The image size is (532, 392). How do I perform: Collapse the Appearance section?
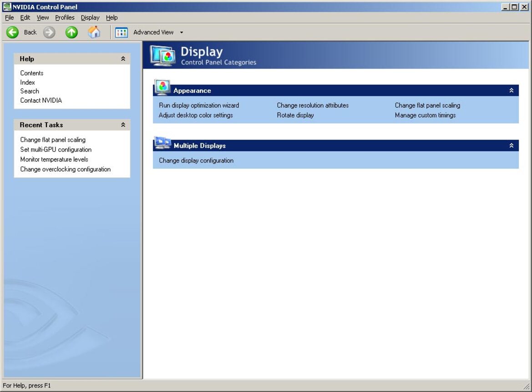click(x=512, y=90)
